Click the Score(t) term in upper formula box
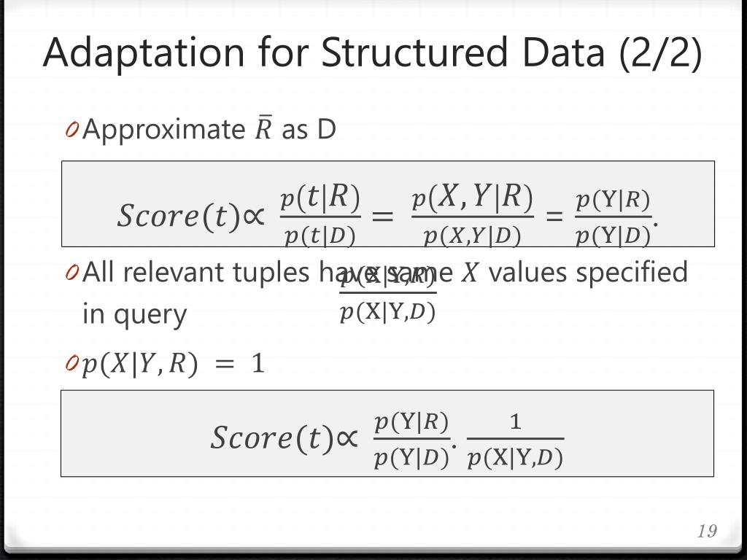The width and height of the screenshot is (747, 560). 179,216
